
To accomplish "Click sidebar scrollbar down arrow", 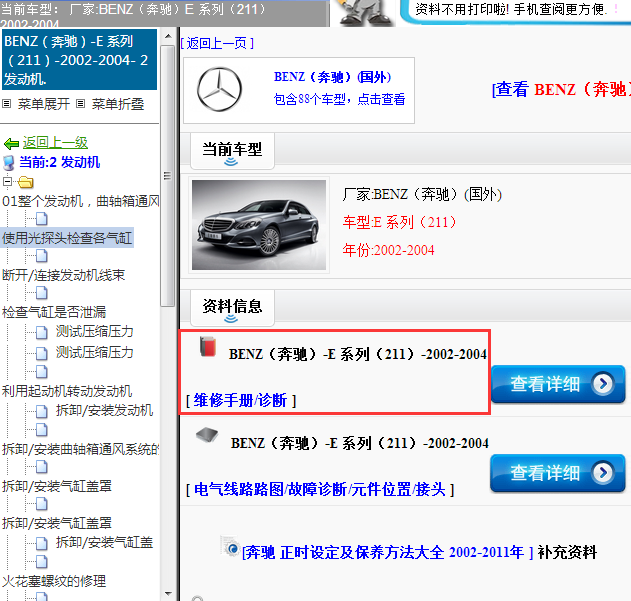I will coord(168,593).
